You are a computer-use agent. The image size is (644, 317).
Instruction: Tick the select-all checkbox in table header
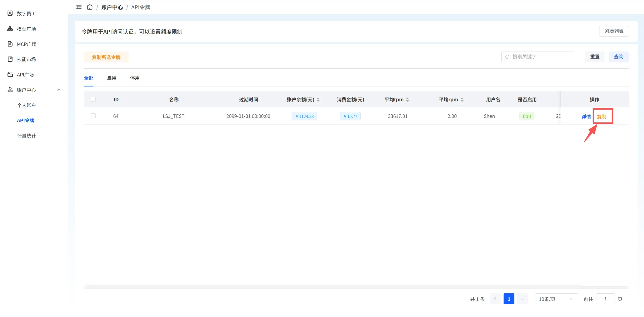click(93, 99)
